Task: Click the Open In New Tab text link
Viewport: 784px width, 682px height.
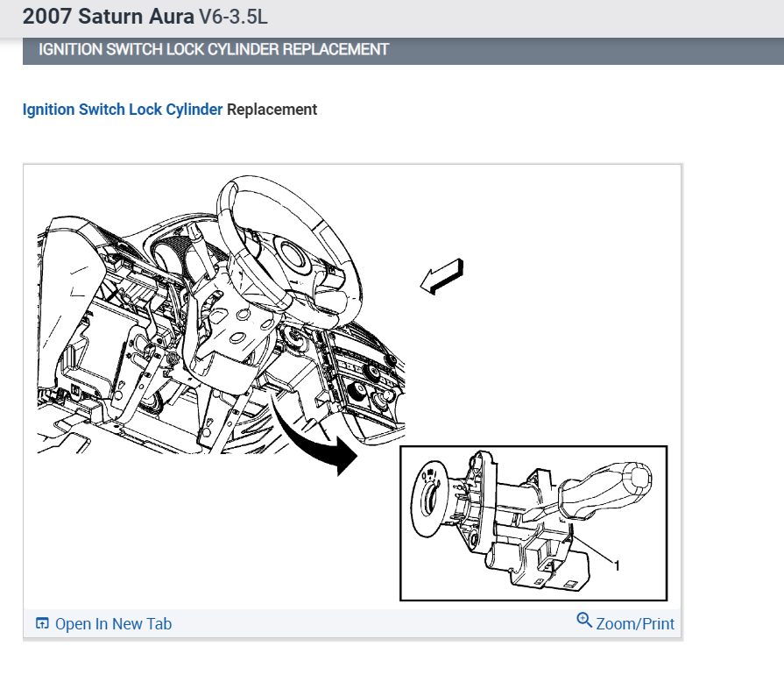Action: click(x=114, y=624)
